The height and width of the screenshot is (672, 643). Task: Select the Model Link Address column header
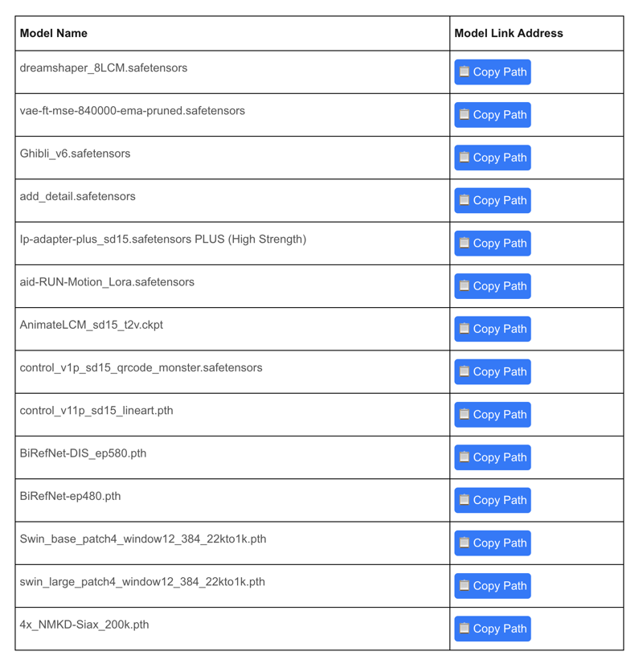(509, 34)
